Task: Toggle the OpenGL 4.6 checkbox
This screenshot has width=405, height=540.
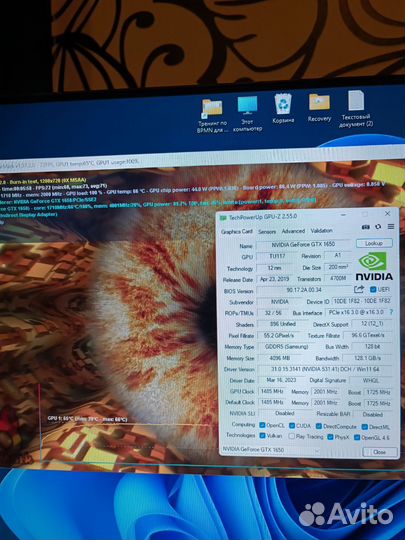Action: (x=357, y=438)
